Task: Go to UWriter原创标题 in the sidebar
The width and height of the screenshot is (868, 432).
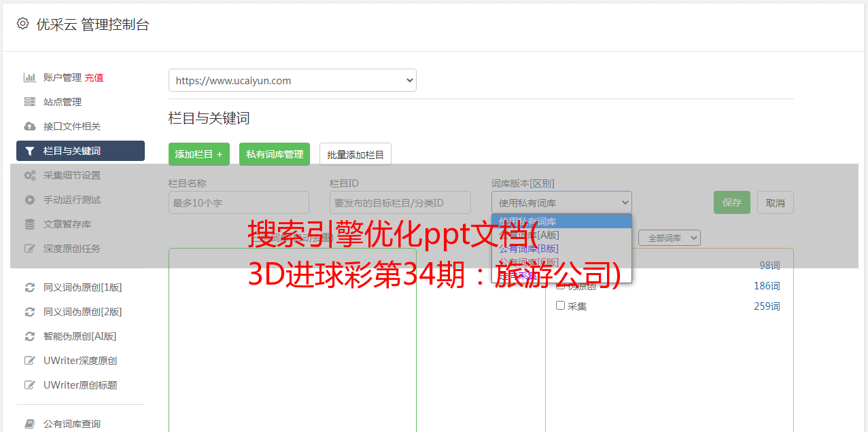Action: click(x=81, y=385)
